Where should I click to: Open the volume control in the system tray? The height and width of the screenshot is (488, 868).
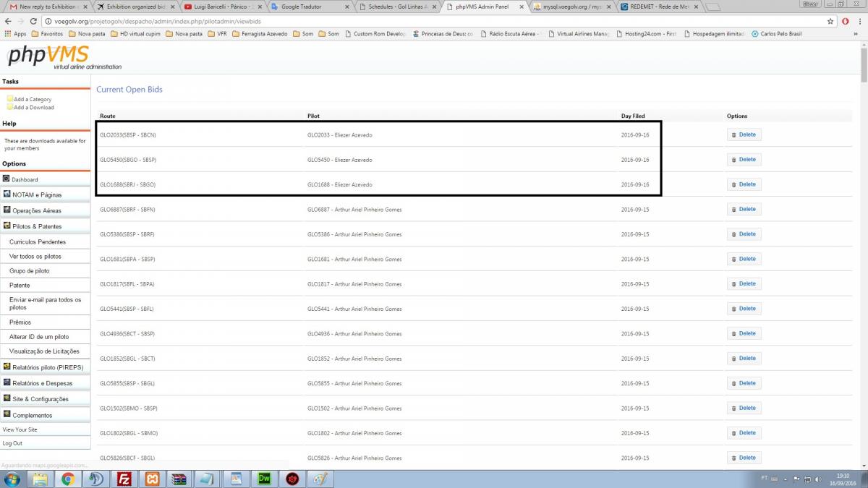(817, 479)
